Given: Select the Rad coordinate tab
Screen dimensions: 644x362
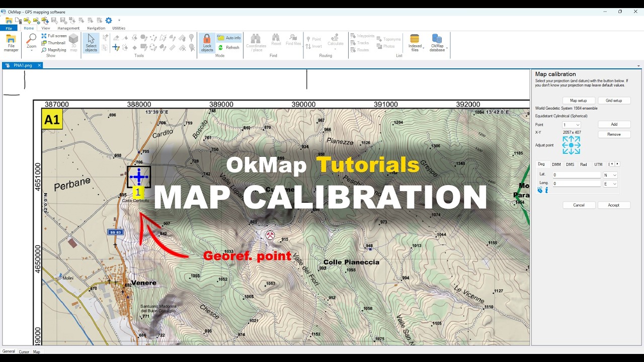Looking at the screenshot, I should (584, 164).
